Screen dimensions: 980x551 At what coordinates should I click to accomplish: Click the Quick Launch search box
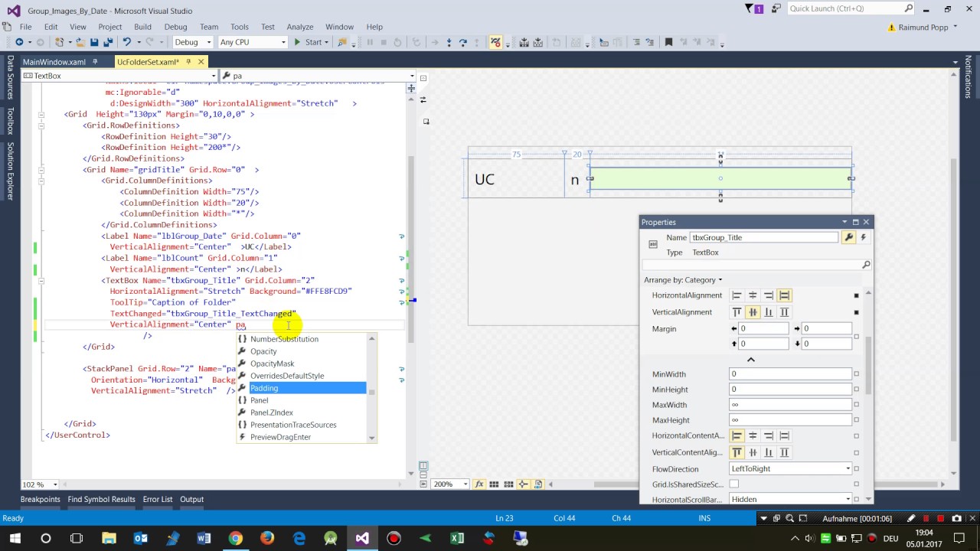coord(851,8)
